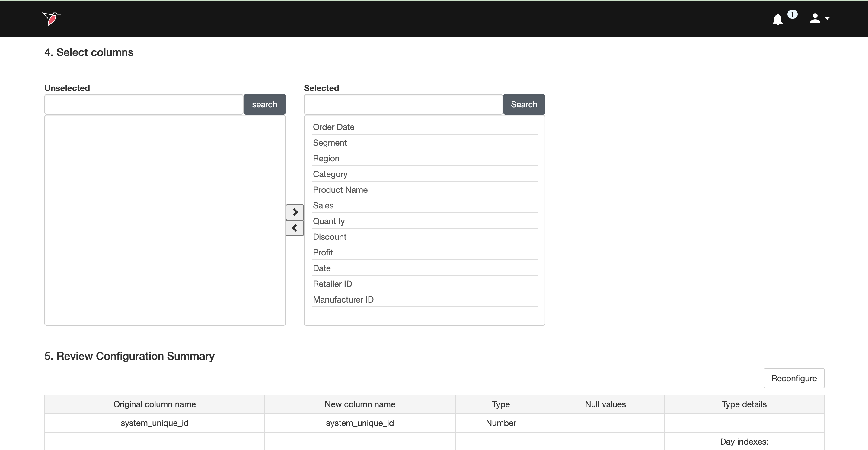Click the Reconfigure button
Image resolution: width=868 pixels, height=450 pixels.
[x=793, y=378]
